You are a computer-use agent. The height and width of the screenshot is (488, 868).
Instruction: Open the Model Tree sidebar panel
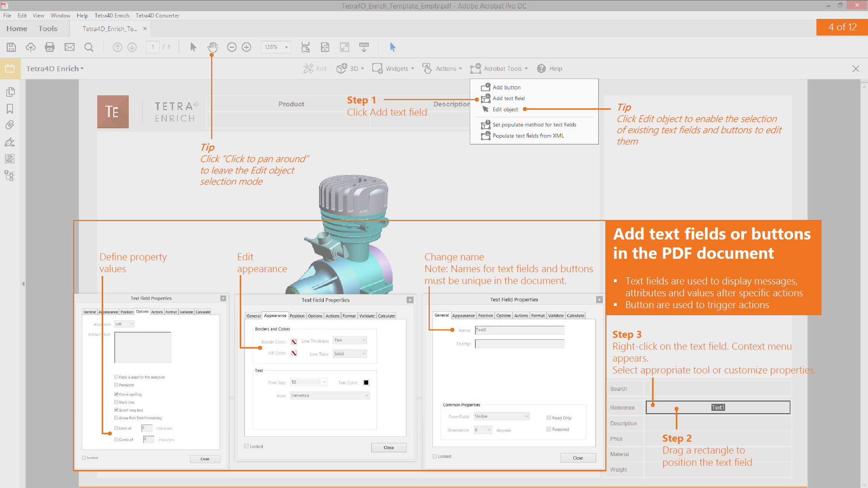coord(10,175)
